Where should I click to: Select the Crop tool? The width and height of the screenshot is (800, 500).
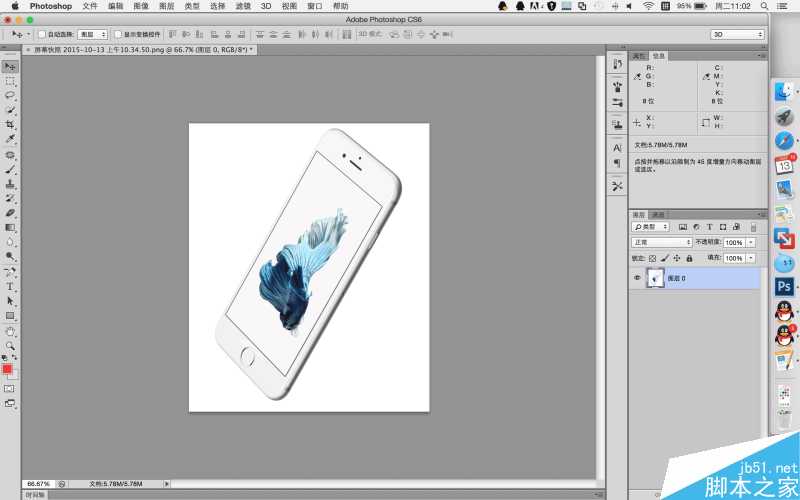(10, 125)
